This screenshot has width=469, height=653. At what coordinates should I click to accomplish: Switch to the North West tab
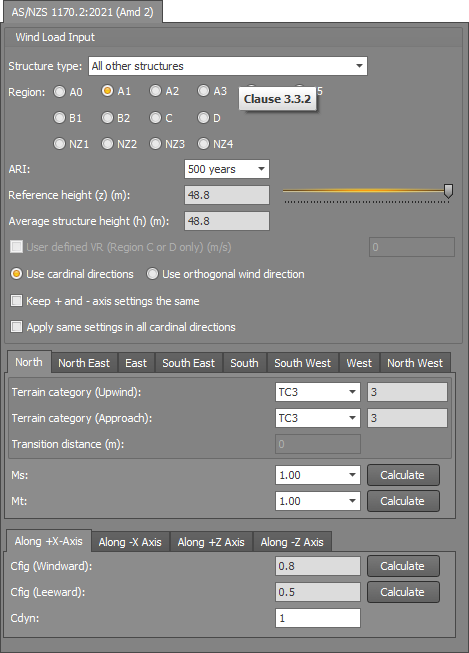point(415,363)
